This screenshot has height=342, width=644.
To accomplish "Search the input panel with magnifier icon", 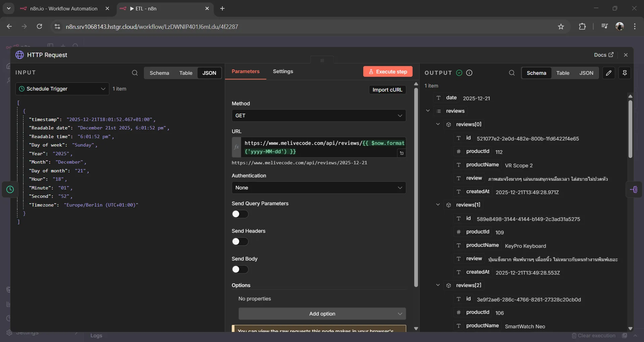I will click(135, 73).
